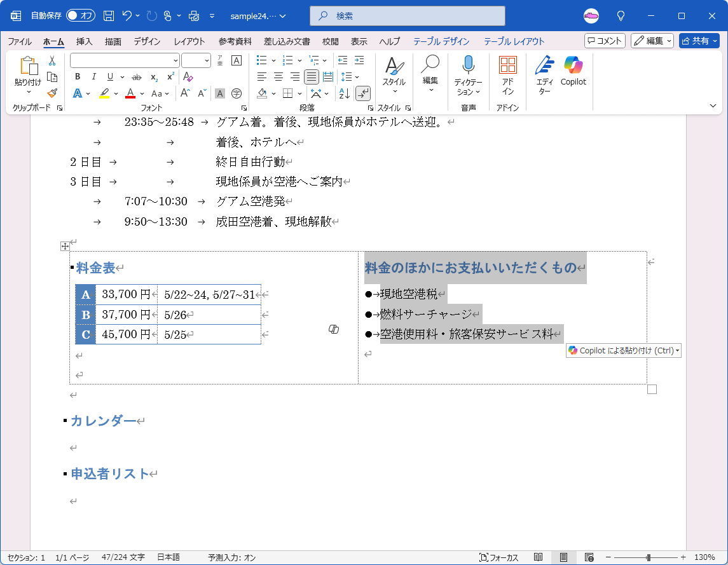This screenshot has width=728, height=565.
Task: Launch Copilot from the ribbon
Action: 573,70
